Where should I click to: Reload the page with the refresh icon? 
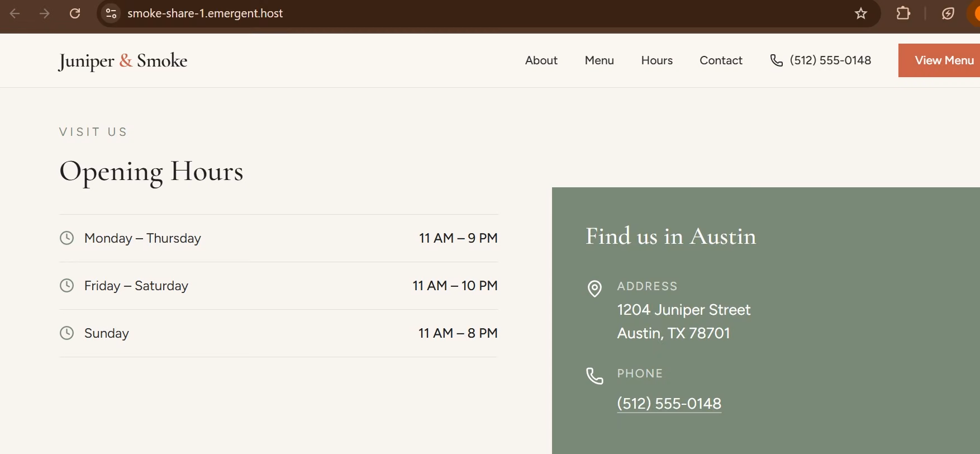75,13
